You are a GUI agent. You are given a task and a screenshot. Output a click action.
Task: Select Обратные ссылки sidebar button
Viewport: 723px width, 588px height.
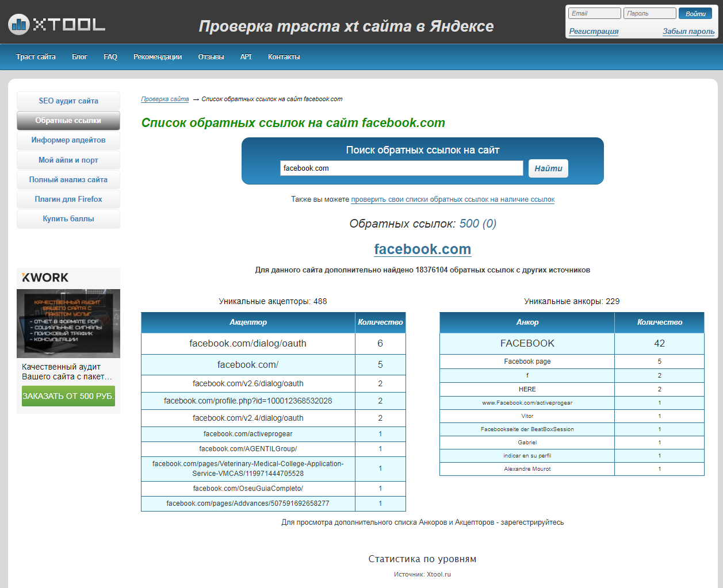[68, 121]
